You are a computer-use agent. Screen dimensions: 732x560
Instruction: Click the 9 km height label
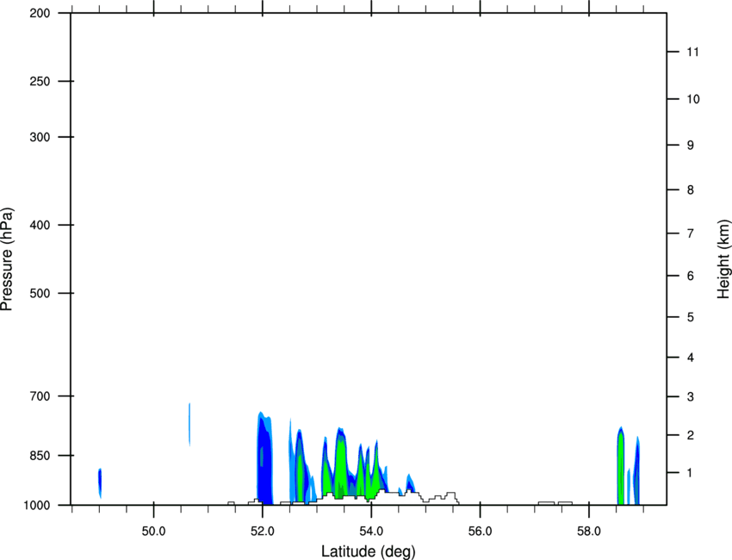691,146
